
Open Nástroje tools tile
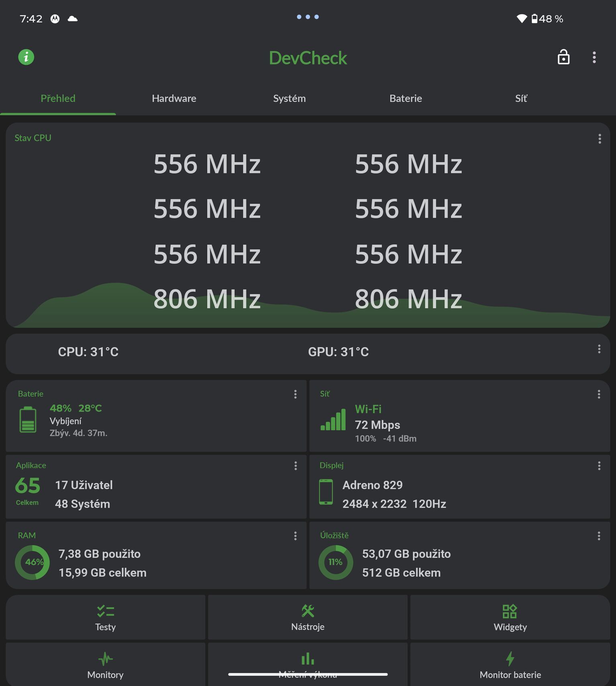[x=308, y=618]
